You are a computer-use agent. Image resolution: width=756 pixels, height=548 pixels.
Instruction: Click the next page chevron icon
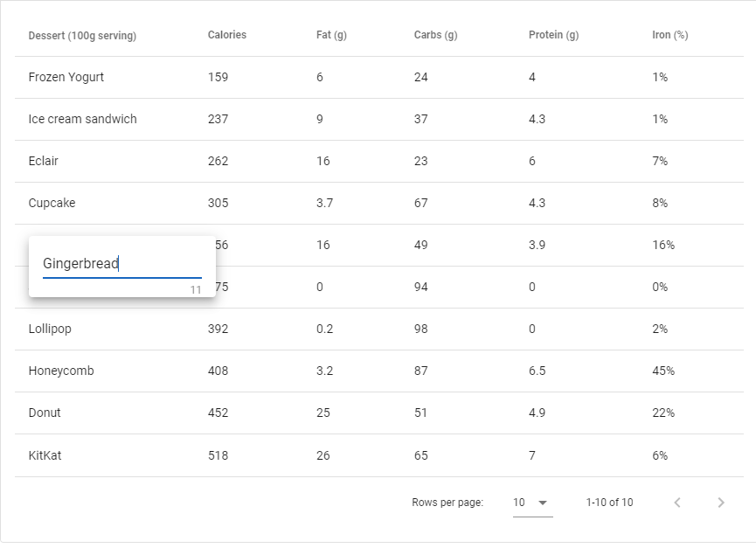(x=720, y=503)
